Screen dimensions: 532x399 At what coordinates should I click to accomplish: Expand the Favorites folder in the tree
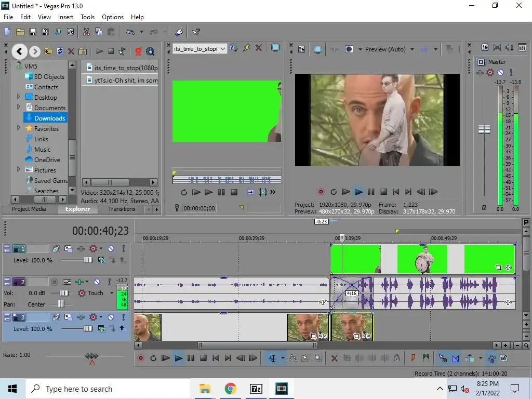pos(19,128)
